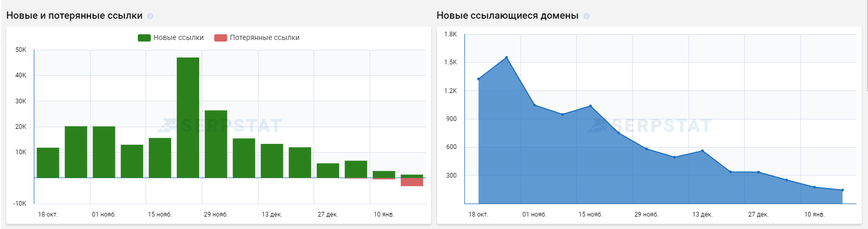This screenshot has width=868, height=229.
Task: Select the green bar above '15 нояб.' in bar chart
Action: click(160, 158)
